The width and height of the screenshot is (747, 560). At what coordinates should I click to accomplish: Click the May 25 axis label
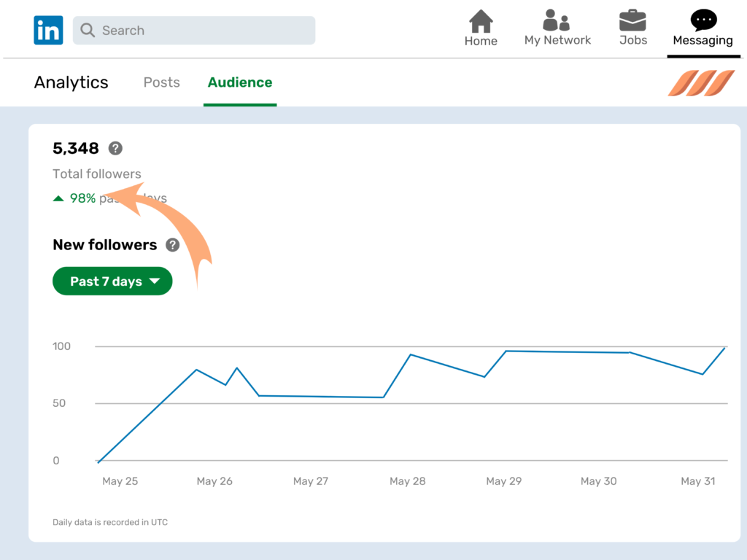tap(120, 481)
